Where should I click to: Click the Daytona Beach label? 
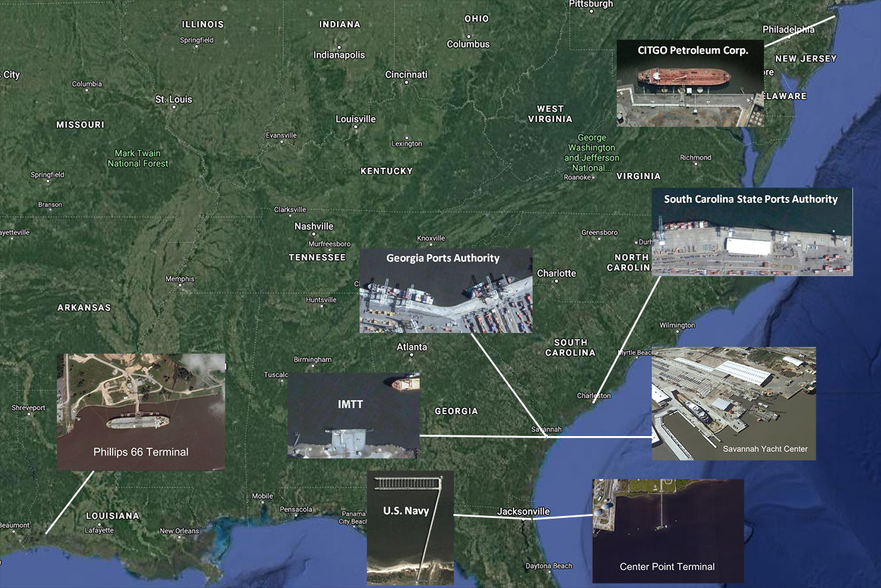click(549, 566)
